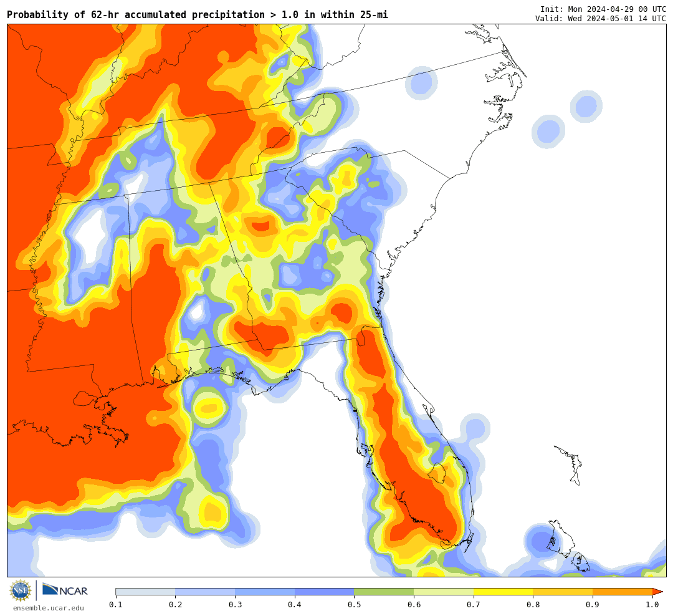Click the colorbar label 0.7
This screenshot has height=616, width=673.
474,605
